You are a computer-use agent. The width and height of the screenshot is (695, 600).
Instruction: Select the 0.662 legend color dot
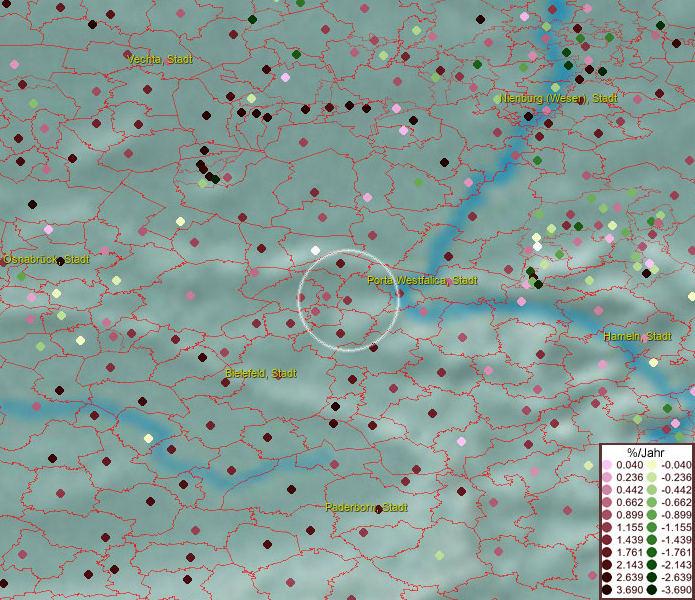pyautogui.click(x=607, y=503)
